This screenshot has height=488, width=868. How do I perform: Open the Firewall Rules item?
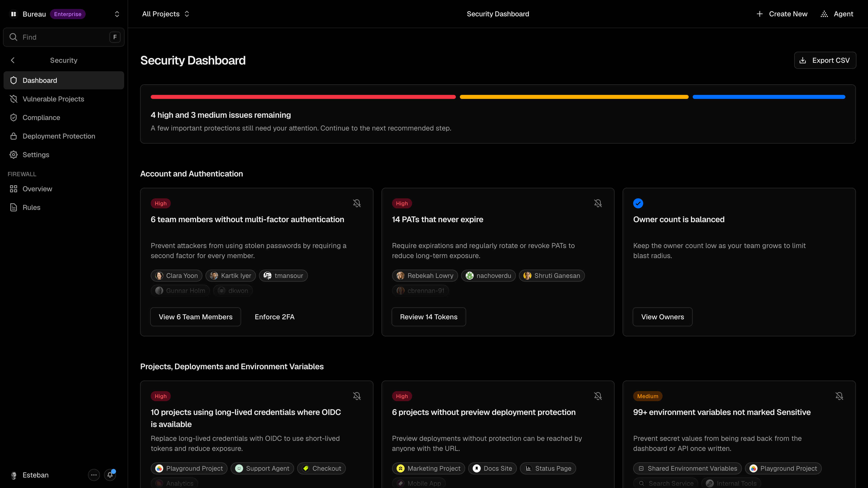click(64, 207)
